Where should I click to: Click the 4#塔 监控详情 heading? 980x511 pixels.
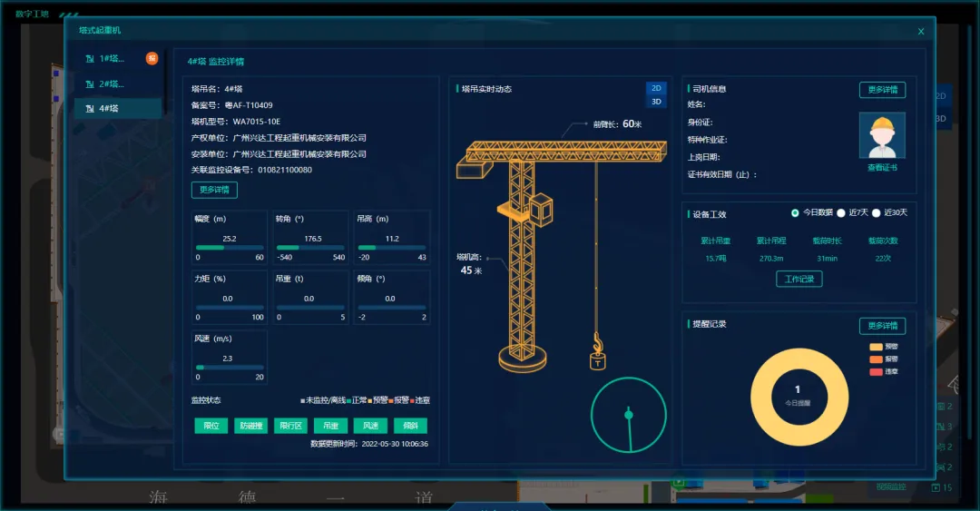(x=216, y=62)
